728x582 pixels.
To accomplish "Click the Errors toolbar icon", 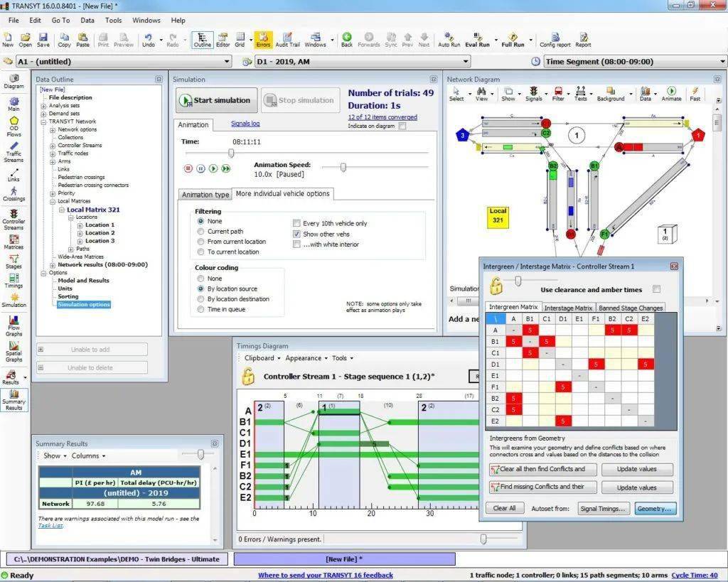I will [x=264, y=38].
